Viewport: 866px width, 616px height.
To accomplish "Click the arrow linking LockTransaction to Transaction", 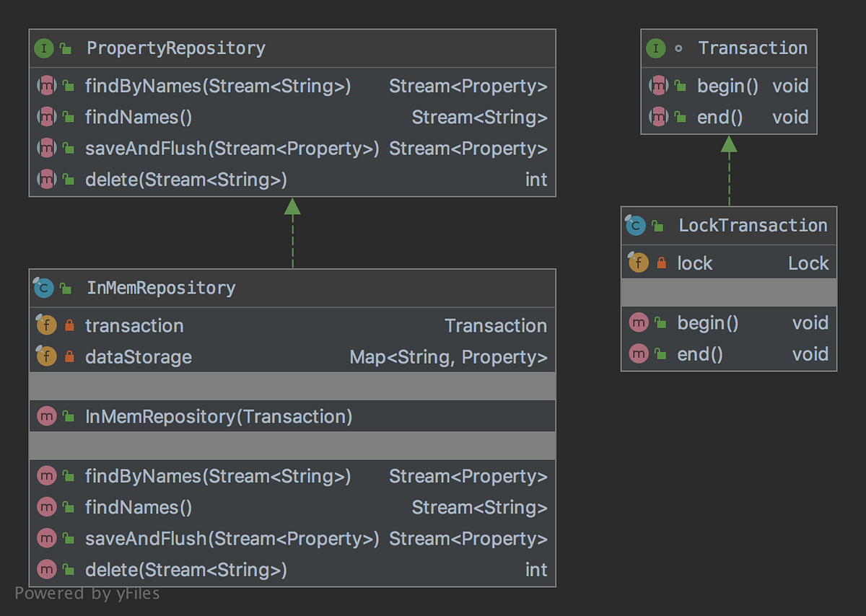I will pos(729,170).
